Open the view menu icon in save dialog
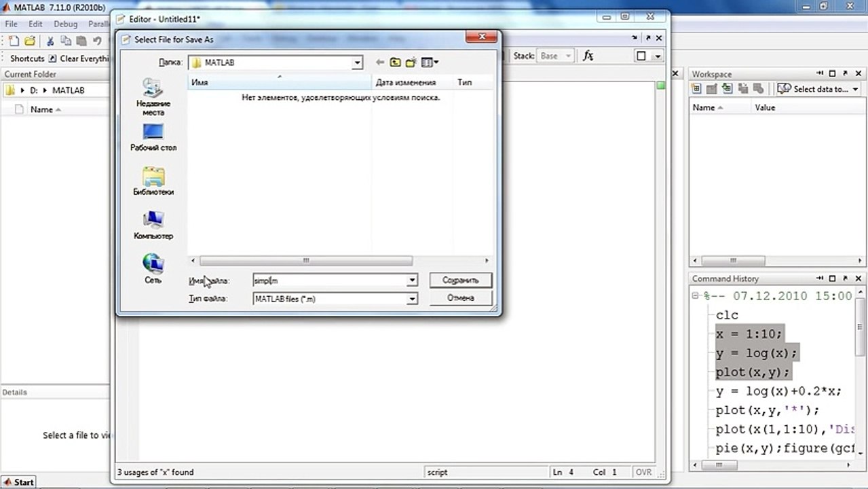 pos(430,62)
